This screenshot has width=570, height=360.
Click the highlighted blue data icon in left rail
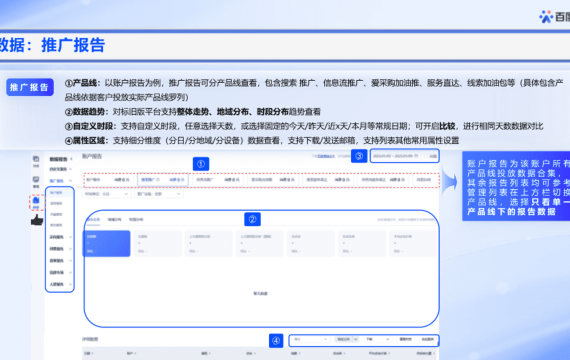click(x=36, y=200)
